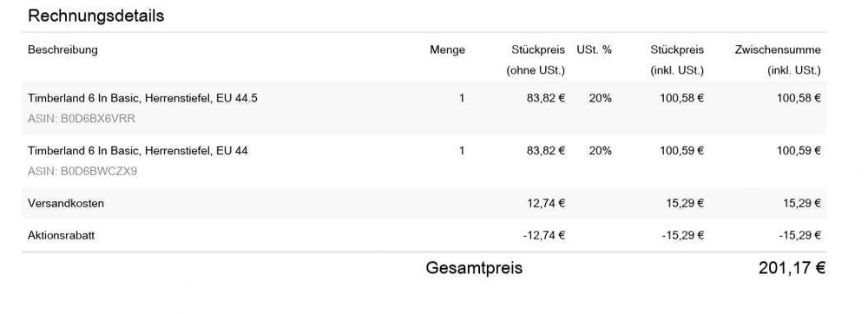868x314 pixels.
Task: Click the -12,74 € discount net value
Action: [543, 236]
